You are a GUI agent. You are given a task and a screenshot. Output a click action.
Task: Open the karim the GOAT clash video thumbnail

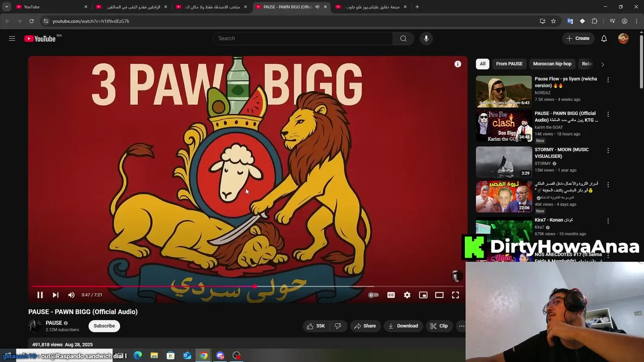click(504, 126)
